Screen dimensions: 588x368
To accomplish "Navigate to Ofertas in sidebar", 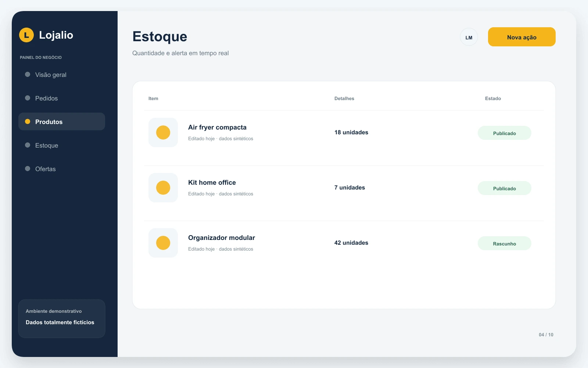I will [x=62, y=169].
